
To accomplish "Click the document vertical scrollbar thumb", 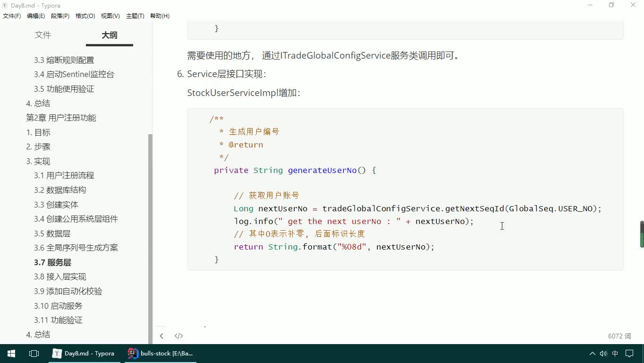I will tap(642, 234).
